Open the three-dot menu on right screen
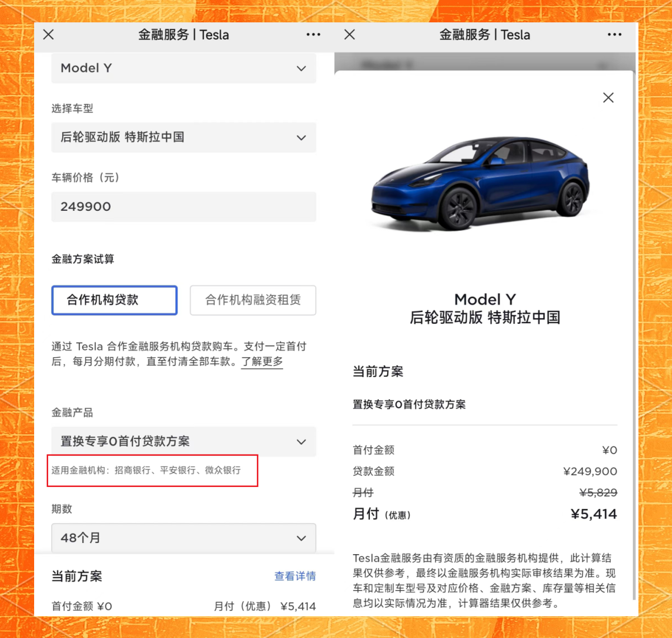 pos(614,35)
